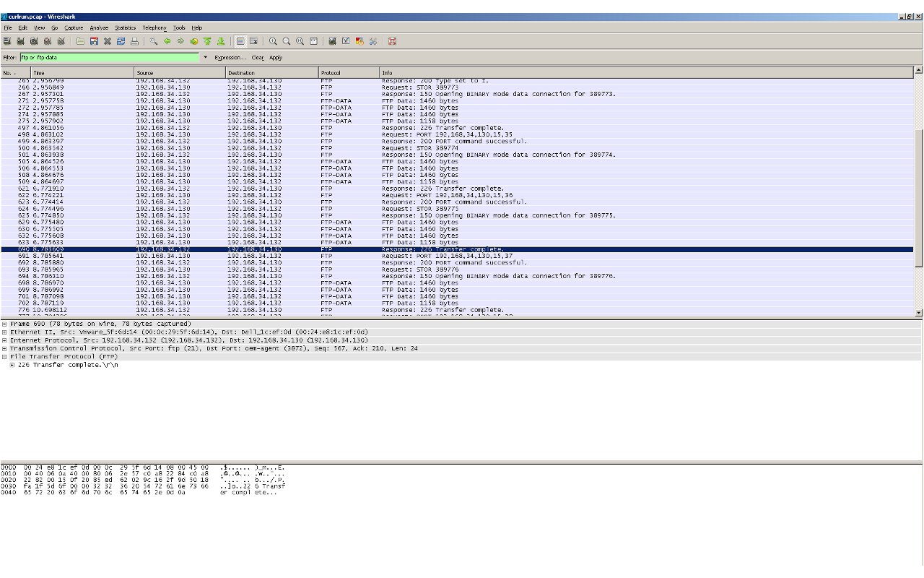Expand the Internet Protocol tree node
The width and height of the screenshot is (924, 578).
coord(4,340)
